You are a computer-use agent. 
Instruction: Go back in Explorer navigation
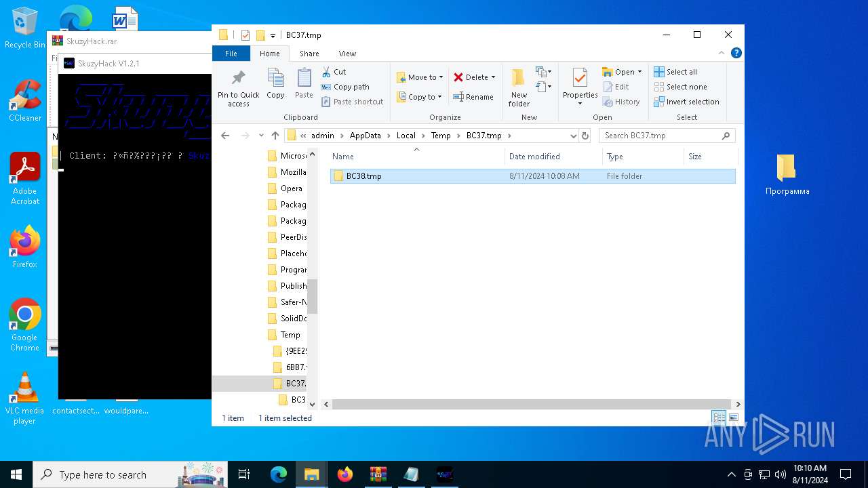point(225,136)
